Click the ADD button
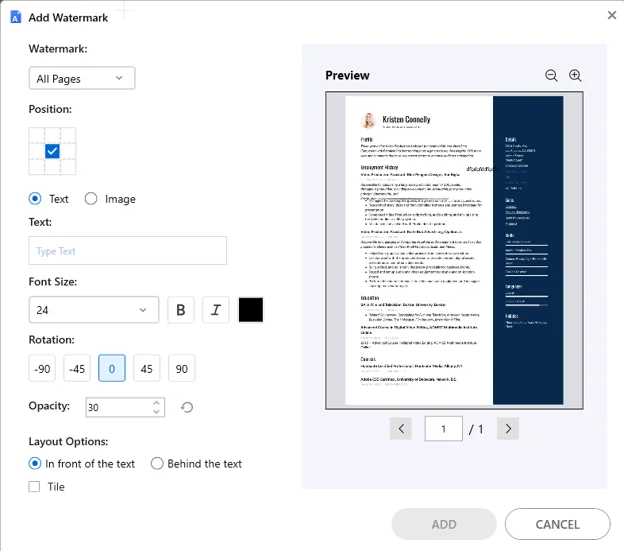624x551 pixels. click(444, 524)
